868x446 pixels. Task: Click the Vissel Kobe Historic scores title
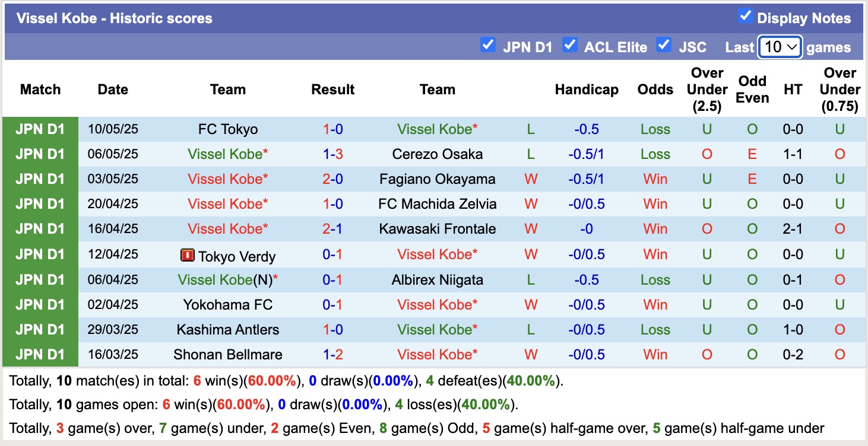coord(114,18)
